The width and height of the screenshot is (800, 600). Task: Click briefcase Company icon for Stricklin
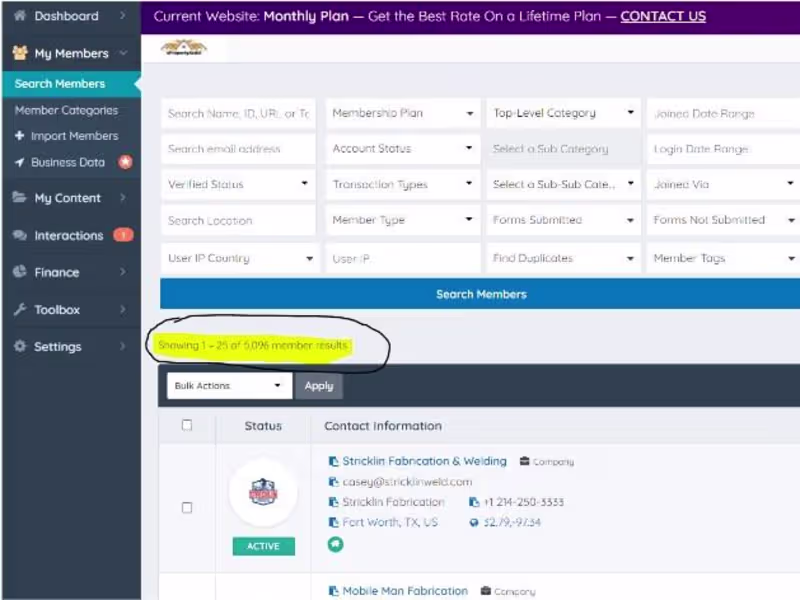(524, 461)
